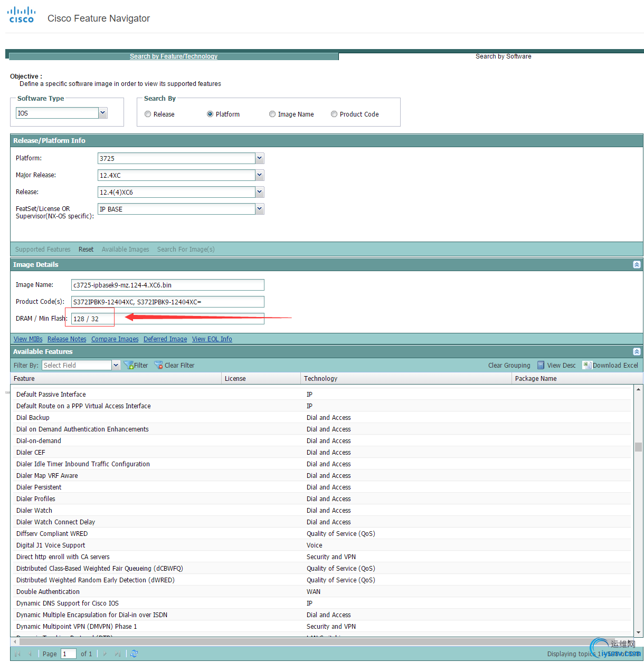Screen dimensions: 644x662
Task: Select the Product Code radio button
Action: 334,114
